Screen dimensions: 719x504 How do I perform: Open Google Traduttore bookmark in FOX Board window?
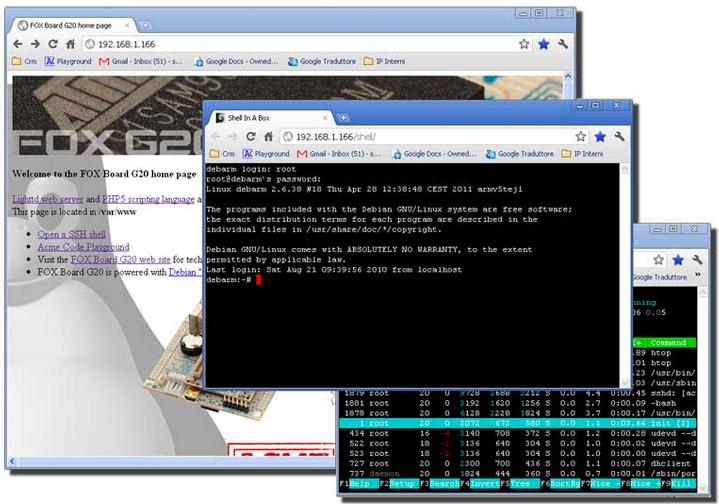click(322, 61)
